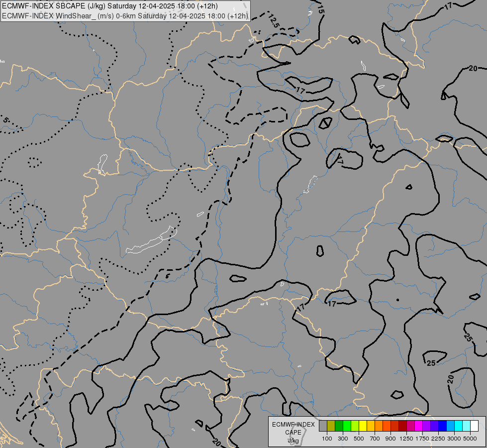Click the J/kg unit label in legend

coord(293,441)
